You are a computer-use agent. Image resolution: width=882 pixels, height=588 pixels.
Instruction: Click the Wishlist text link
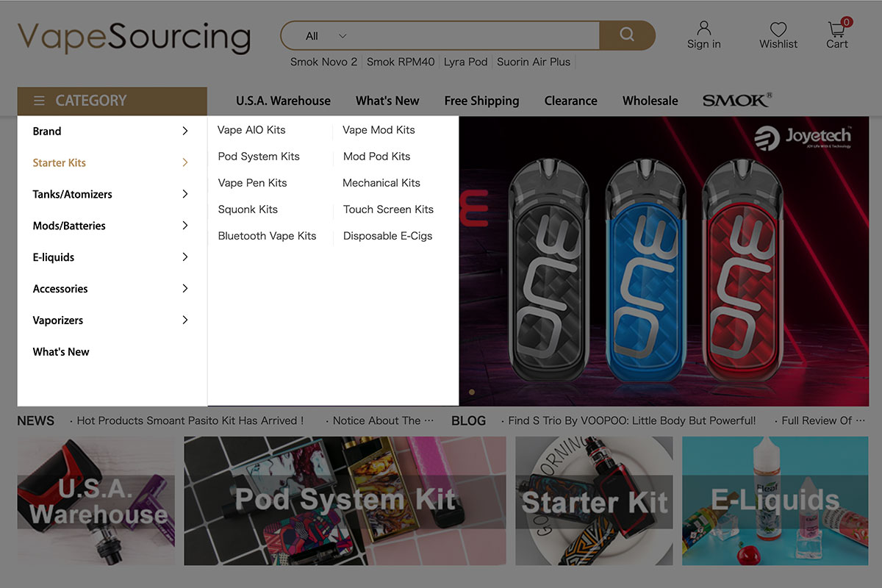[x=778, y=44]
